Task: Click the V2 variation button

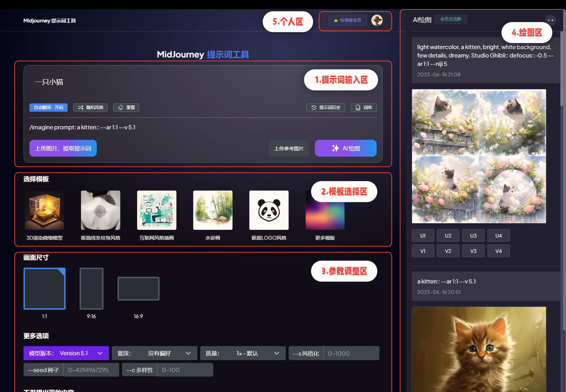Action: click(448, 251)
